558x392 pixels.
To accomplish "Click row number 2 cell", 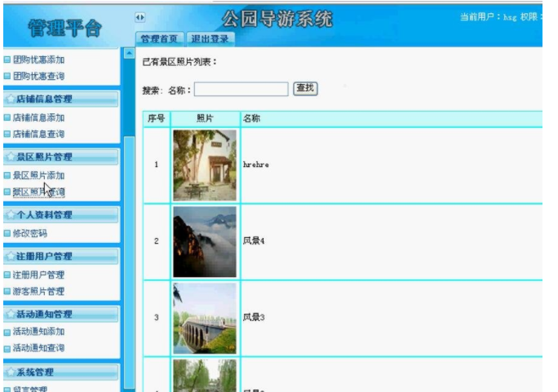I will coord(157,241).
